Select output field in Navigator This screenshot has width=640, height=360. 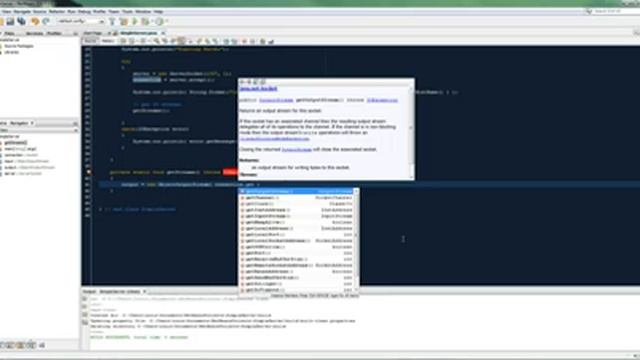click(29, 167)
